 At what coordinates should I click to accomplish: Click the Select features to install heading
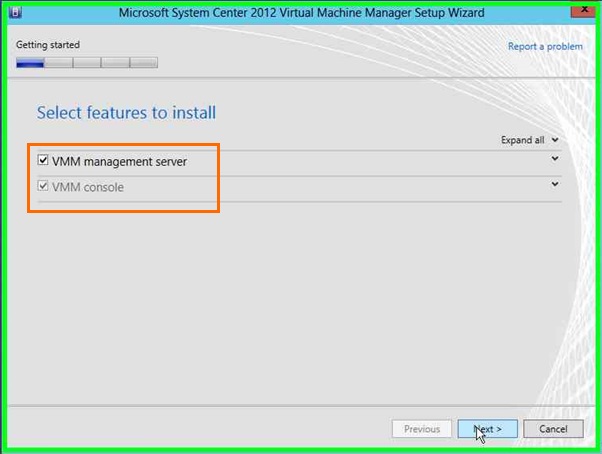click(126, 113)
